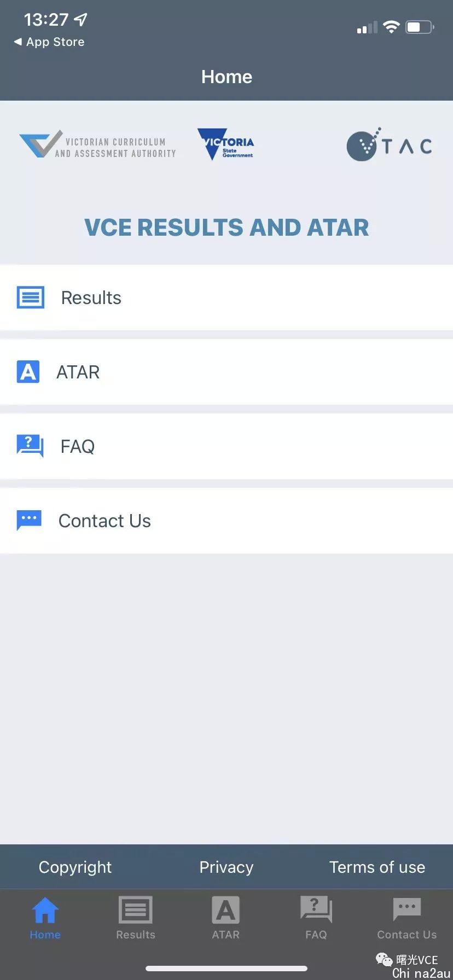The height and width of the screenshot is (980, 453).
Task: Tap the blue ATAR letter A icon
Action: 28,372
